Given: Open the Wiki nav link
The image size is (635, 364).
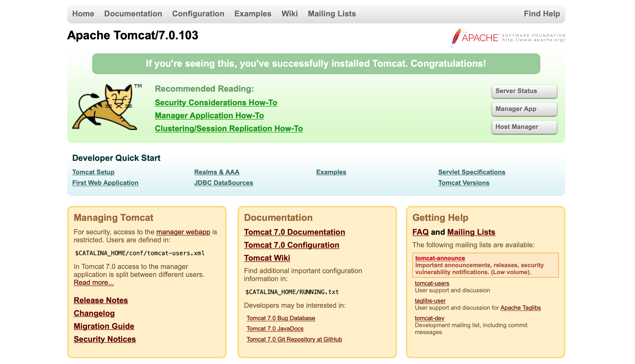Looking at the screenshot, I should [290, 14].
